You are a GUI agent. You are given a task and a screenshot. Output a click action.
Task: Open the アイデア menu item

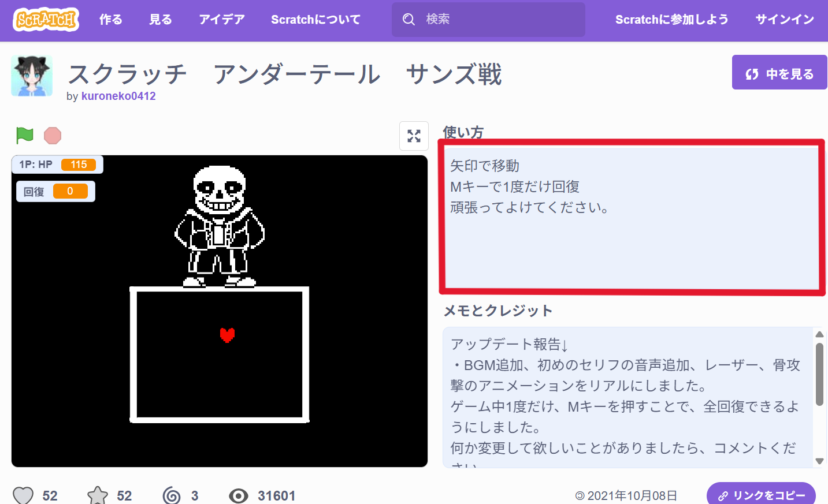point(222,20)
